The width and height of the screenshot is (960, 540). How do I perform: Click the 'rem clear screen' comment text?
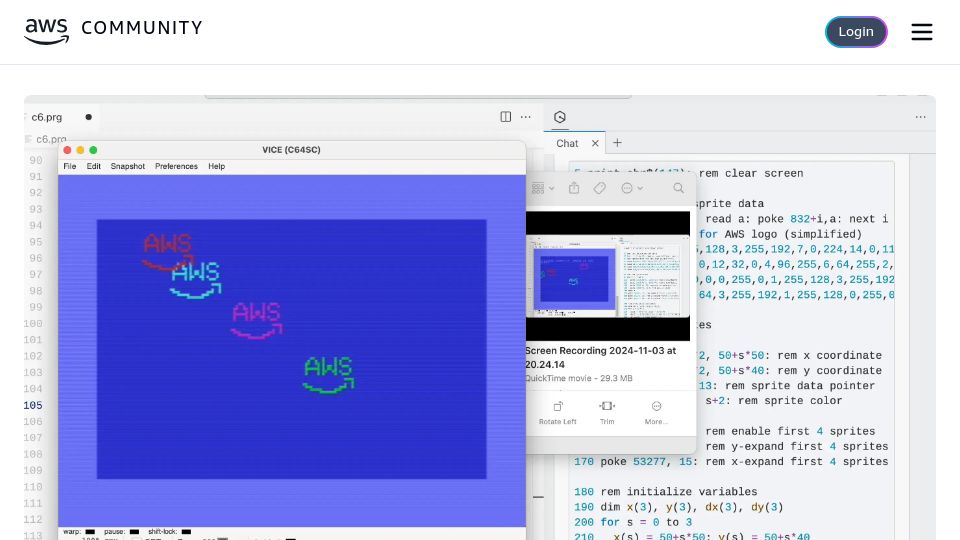click(751, 173)
